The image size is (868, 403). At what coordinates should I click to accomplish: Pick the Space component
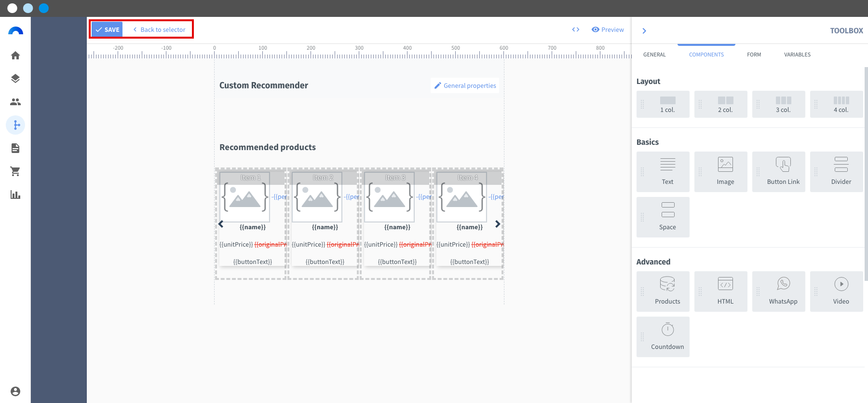(663, 217)
